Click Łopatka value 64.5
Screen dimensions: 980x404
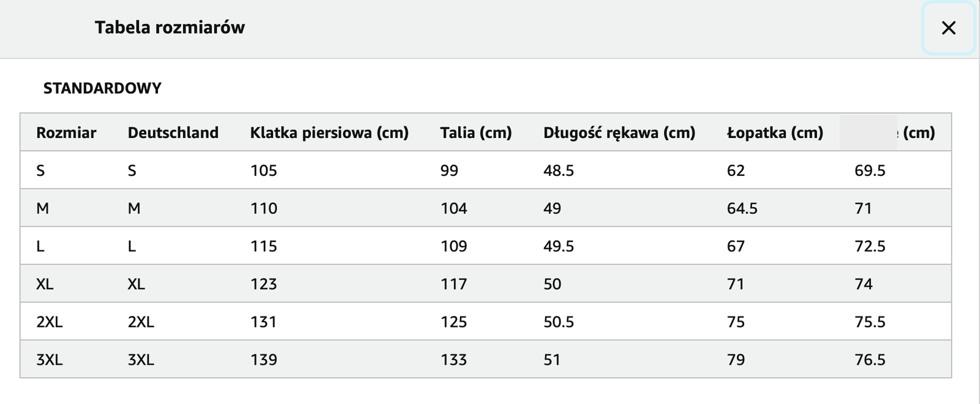coord(742,208)
